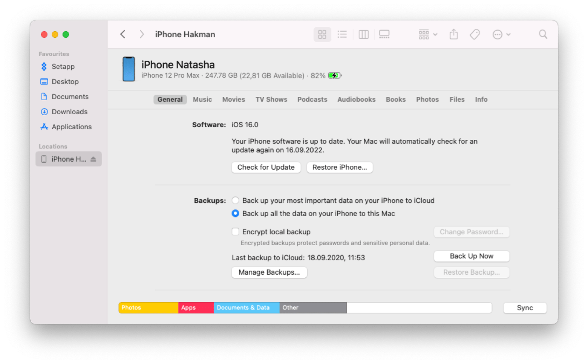Click the red Apps storage segment
Viewport: 588px width, 364px height.
(196, 308)
